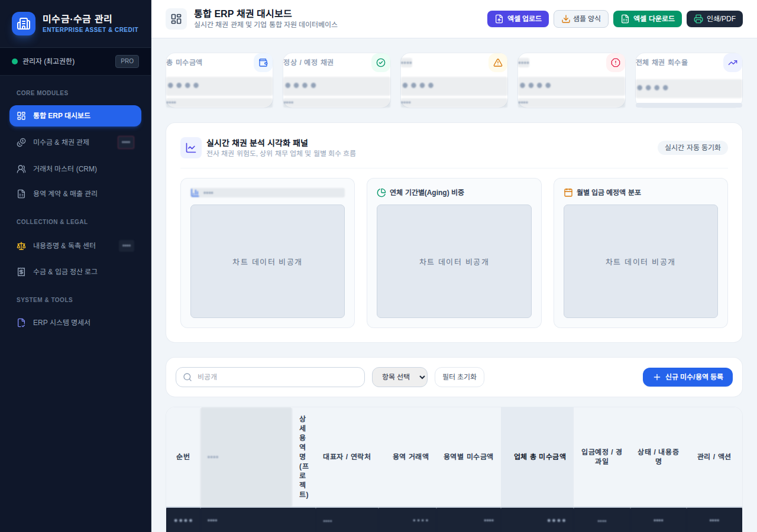Screen dimensions: 757x532
Task: Click the 수금 & 입금 정산 로그 icon
Action: click(21, 272)
